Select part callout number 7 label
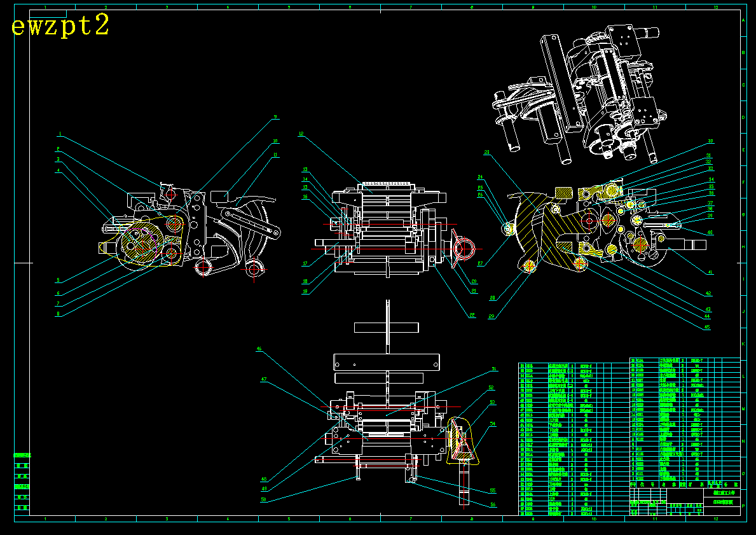Viewport: 756px width, 535px height. point(58,304)
